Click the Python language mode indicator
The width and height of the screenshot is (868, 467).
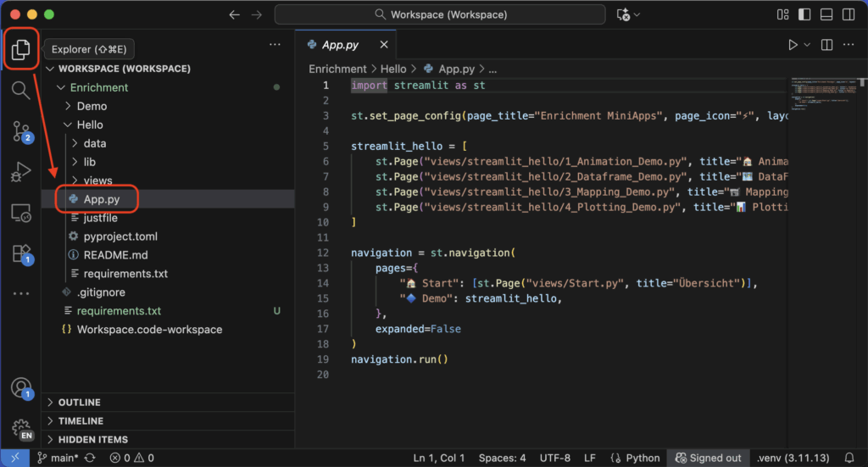(642, 458)
